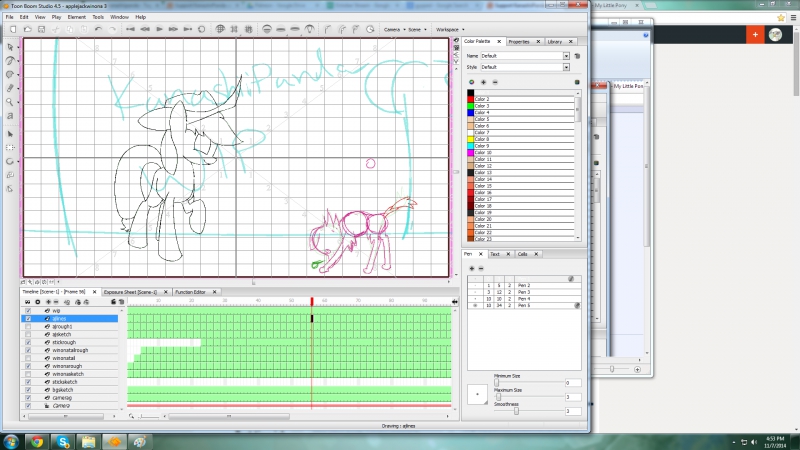Open the Element menu
800x450 pixels.
tap(76, 17)
